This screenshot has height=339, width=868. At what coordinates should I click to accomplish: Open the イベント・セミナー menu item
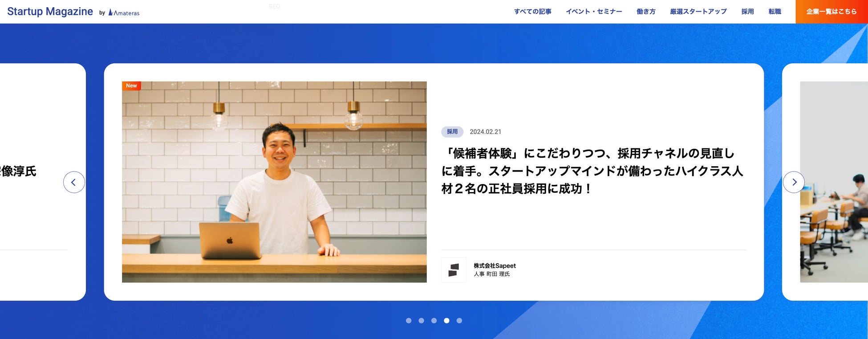(594, 12)
